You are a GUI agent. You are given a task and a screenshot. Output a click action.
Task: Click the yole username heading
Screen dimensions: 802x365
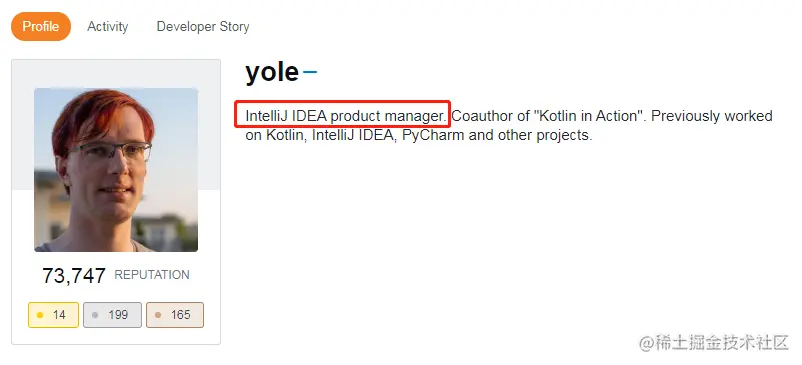(272, 72)
